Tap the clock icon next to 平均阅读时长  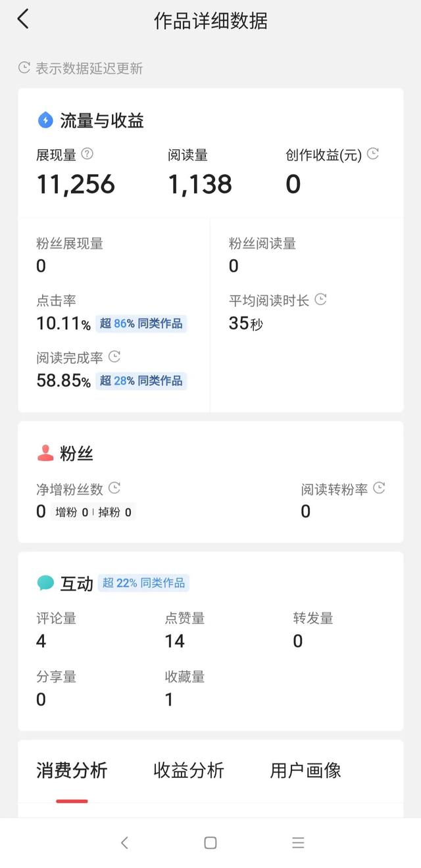coord(320,300)
